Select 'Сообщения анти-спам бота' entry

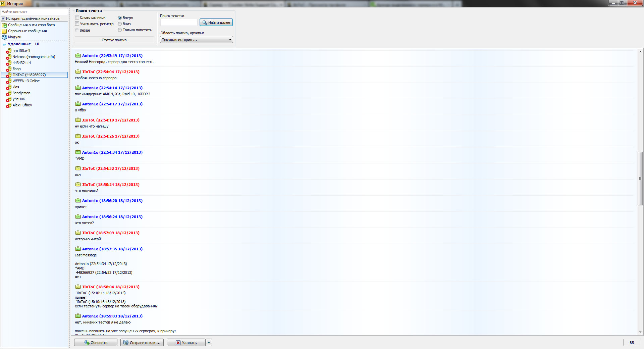32,25
